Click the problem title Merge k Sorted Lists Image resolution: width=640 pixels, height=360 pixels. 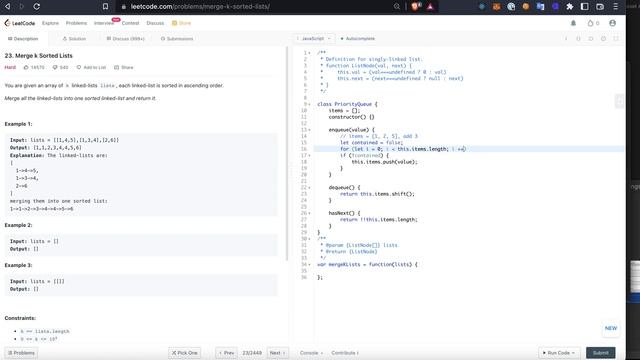39,56
